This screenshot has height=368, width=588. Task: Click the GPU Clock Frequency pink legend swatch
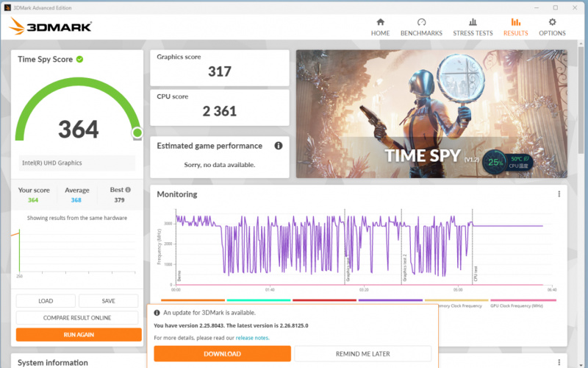pos(523,300)
